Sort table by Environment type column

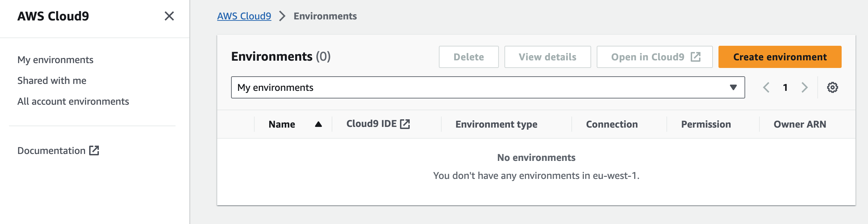point(496,124)
